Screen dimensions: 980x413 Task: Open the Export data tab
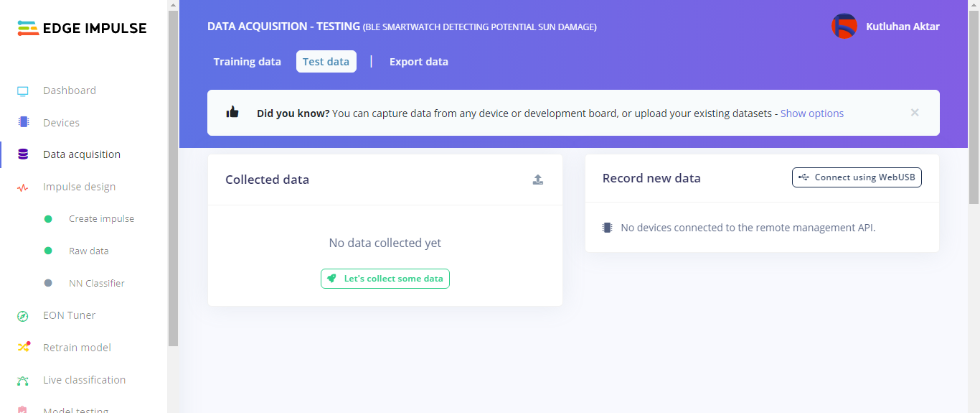pos(418,62)
